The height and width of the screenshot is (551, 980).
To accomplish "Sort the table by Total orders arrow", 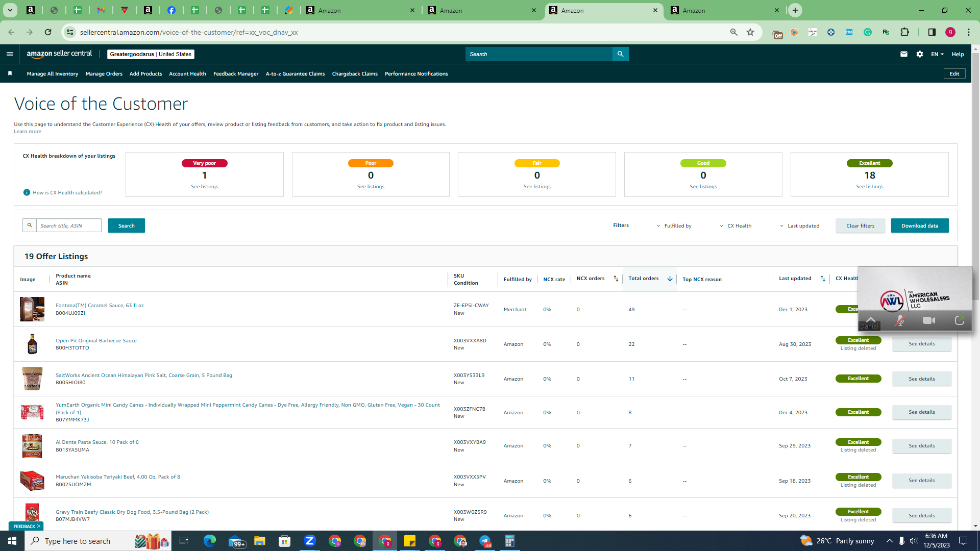I will click(x=670, y=279).
